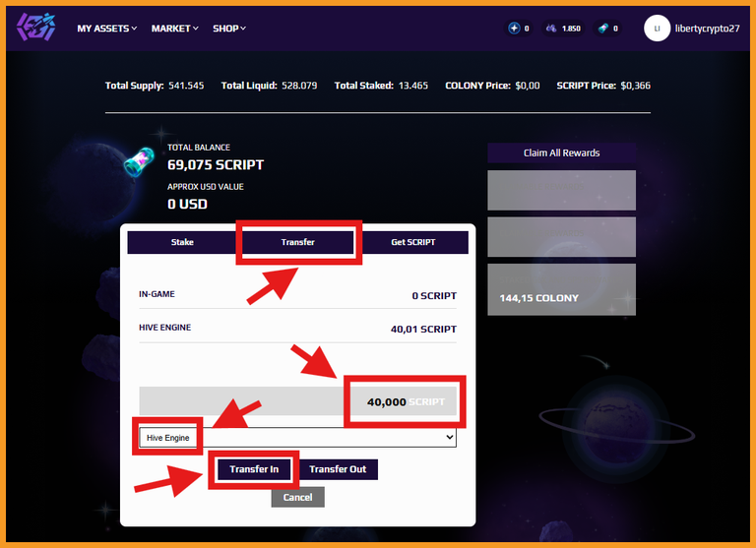Click the Transfer Out button

[x=338, y=469]
